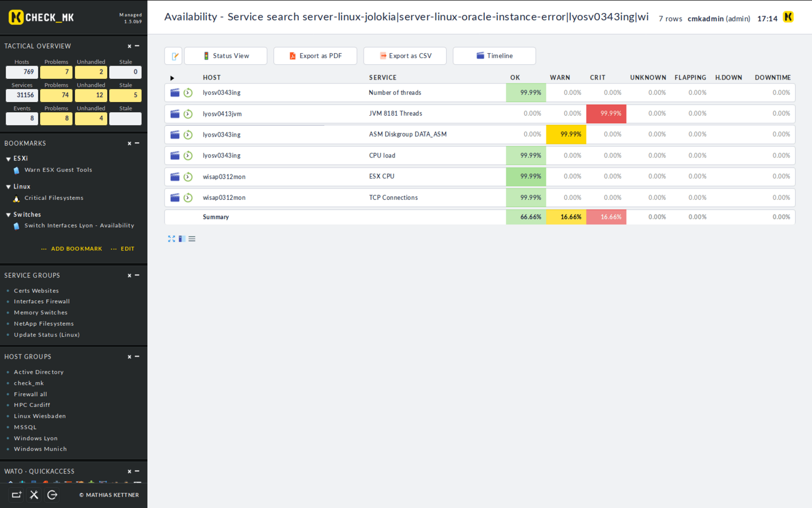Click the yellow Check_MK icon beside the clock
Viewport: 812px width, 508px height.
coord(788,17)
